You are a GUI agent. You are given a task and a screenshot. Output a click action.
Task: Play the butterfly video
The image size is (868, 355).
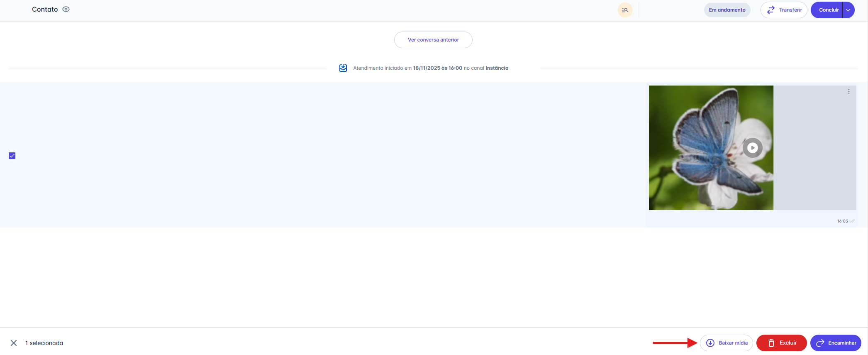[752, 148]
